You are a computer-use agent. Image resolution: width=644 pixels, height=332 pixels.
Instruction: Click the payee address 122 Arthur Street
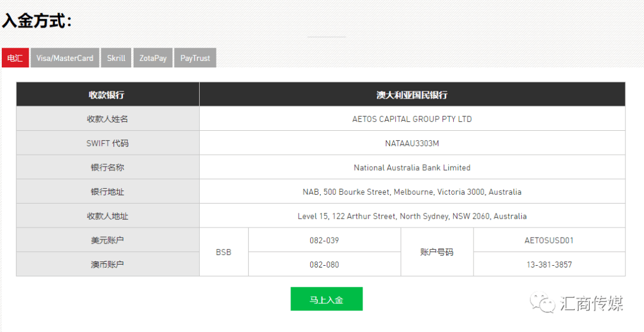click(x=412, y=216)
